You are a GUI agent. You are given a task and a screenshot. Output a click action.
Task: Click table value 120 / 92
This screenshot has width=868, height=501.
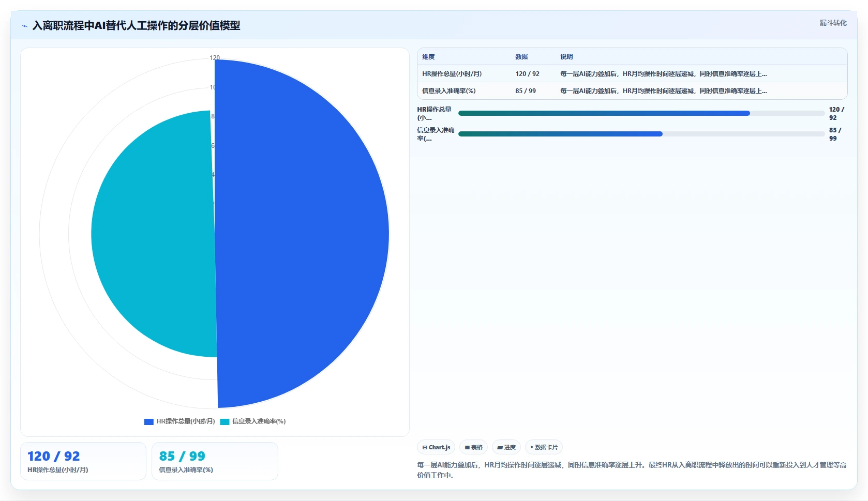point(527,74)
